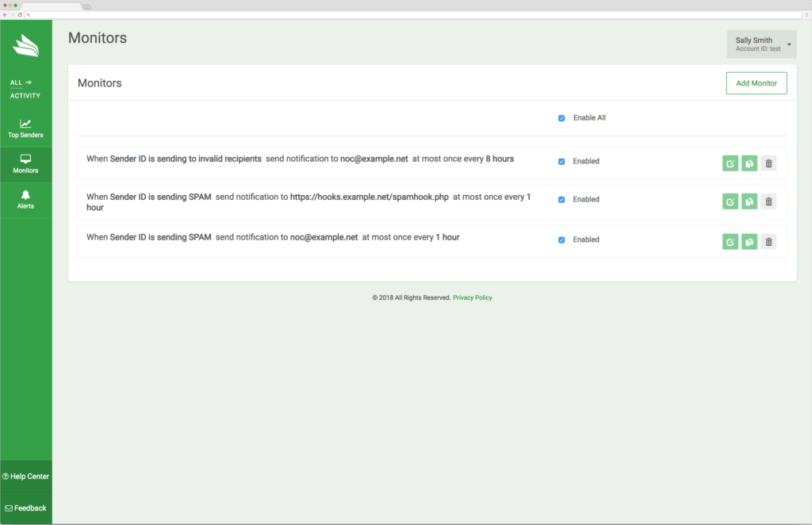
Task: Disable the invalid recipients monitor checkbox
Action: 561,161
